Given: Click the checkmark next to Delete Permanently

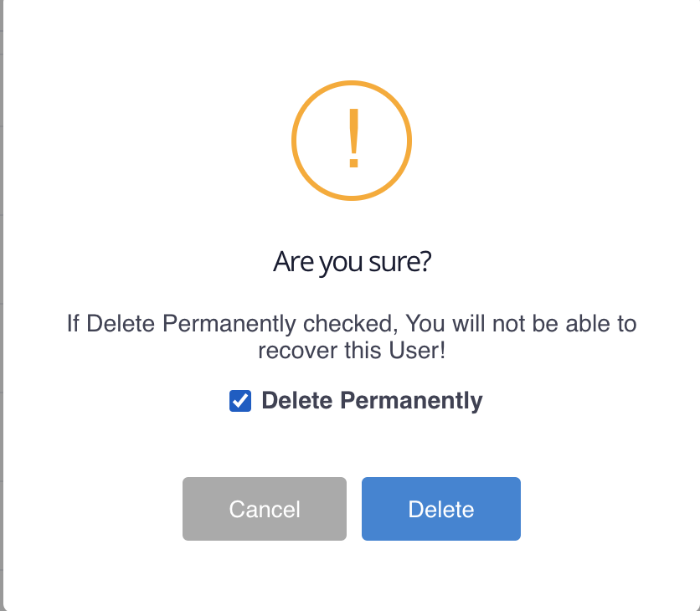Looking at the screenshot, I should [x=241, y=401].
